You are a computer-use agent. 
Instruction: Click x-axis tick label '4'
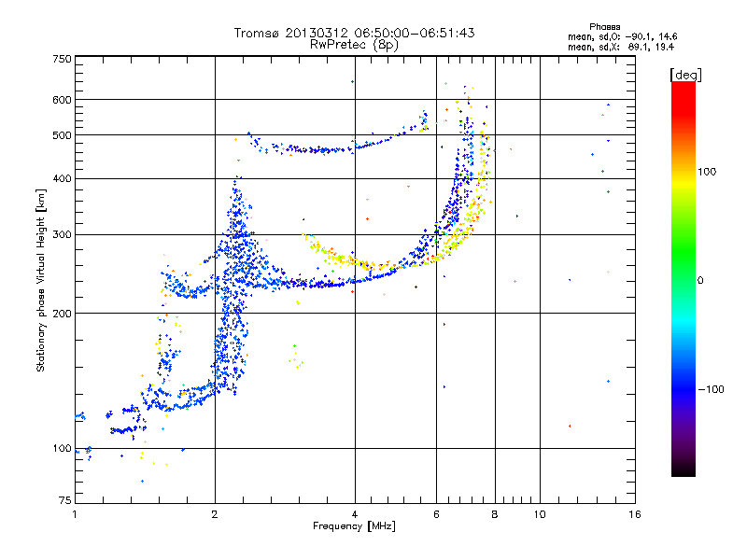(355, 514)
